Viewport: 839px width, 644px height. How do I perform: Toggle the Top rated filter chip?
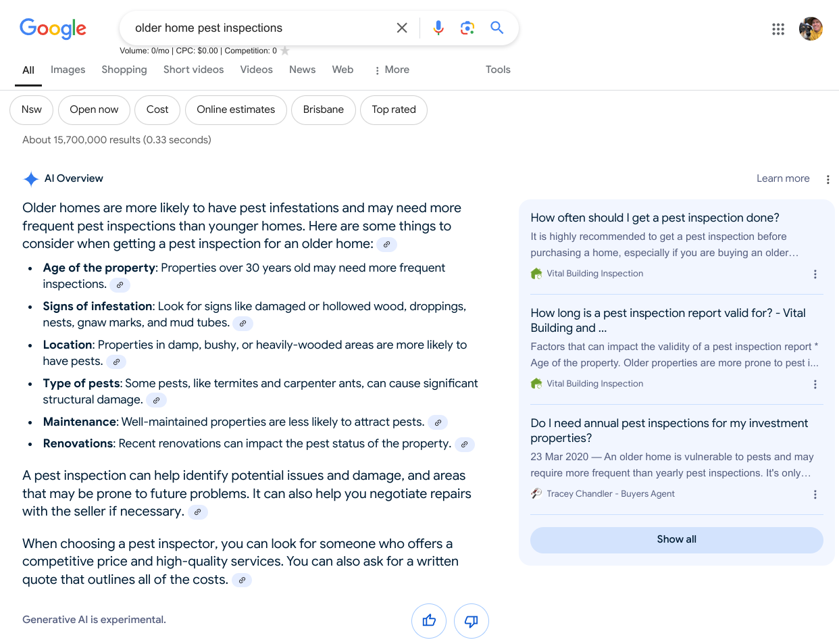394,110
